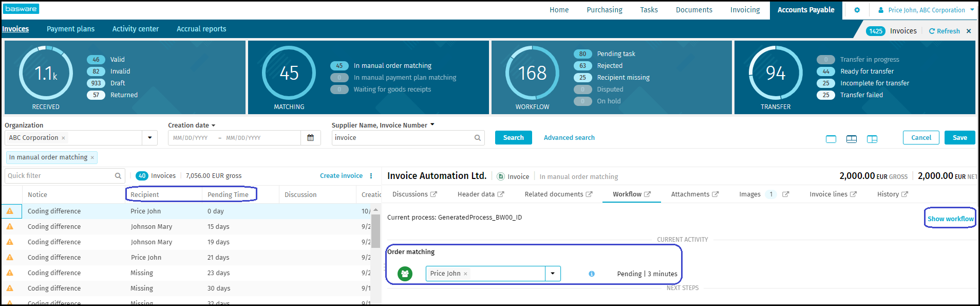Switch to horizontal split layout view
This screenshot has width=980, height=306.
click(852, 139)
